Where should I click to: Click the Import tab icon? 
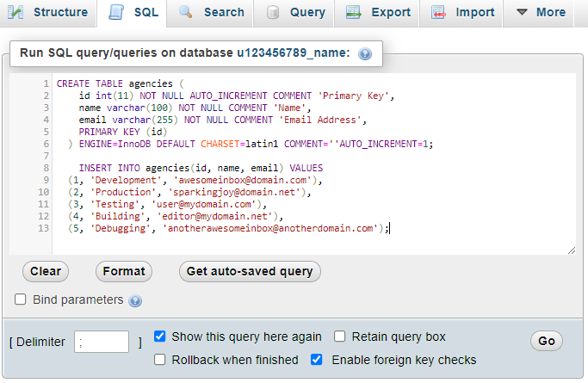(x=438, y=13)
